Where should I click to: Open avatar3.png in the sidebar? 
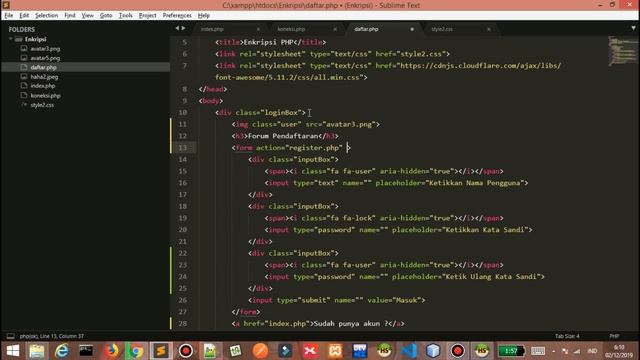coord(45,49)
